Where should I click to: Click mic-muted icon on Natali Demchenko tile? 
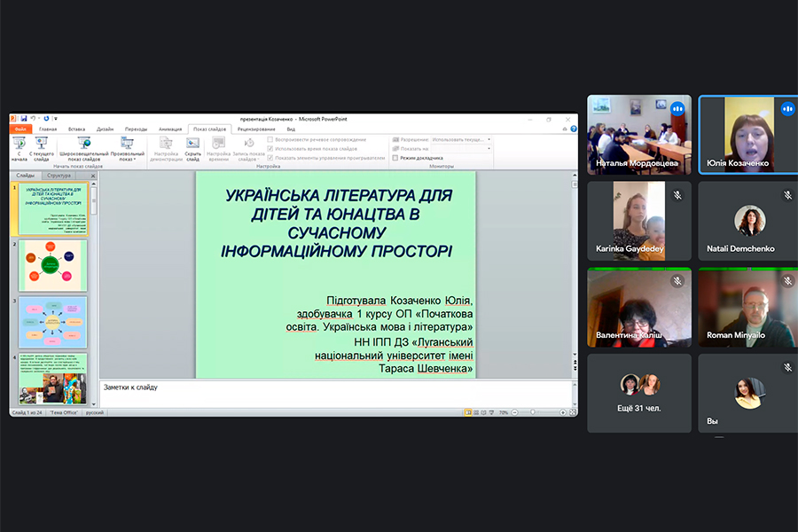[788, 195]
